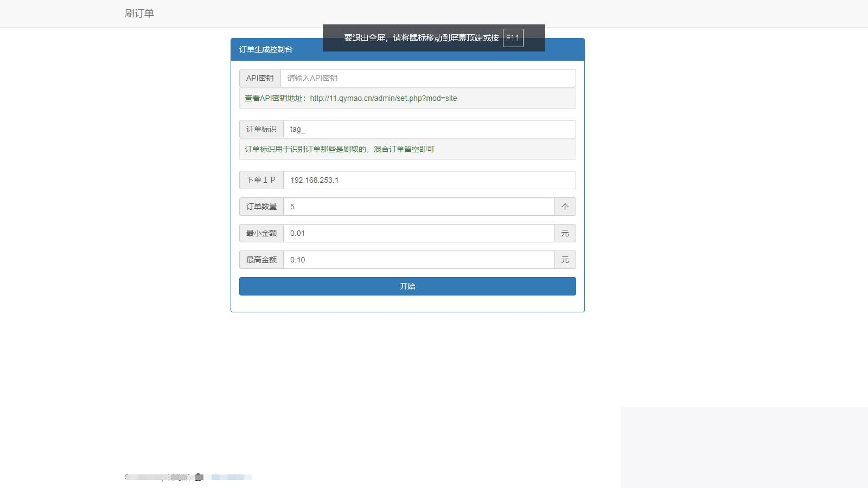Viewport: 868px width, 488px height.
Task: Click the green 订单标识 help text
Action: [x=340, y=149]
